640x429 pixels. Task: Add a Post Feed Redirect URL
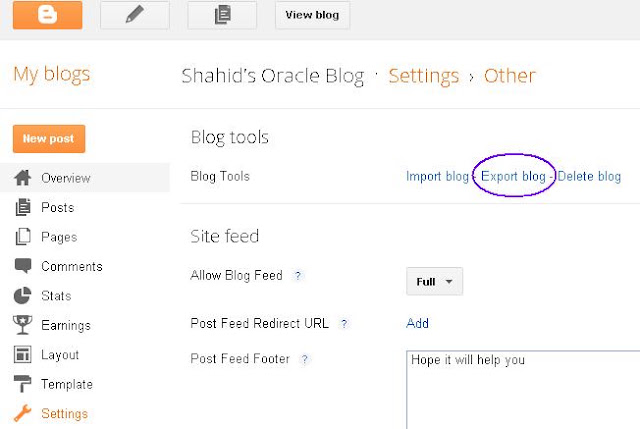417,323
